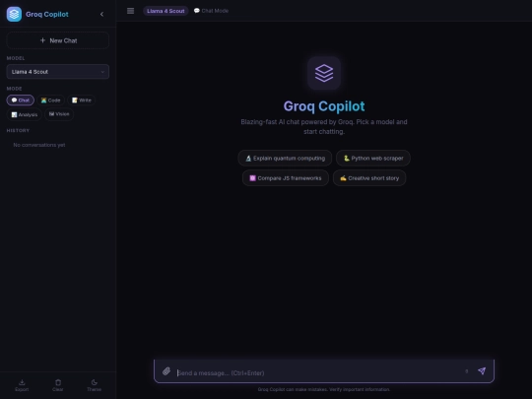
Task: Switch to Code mode
Action: click(50, 100)
